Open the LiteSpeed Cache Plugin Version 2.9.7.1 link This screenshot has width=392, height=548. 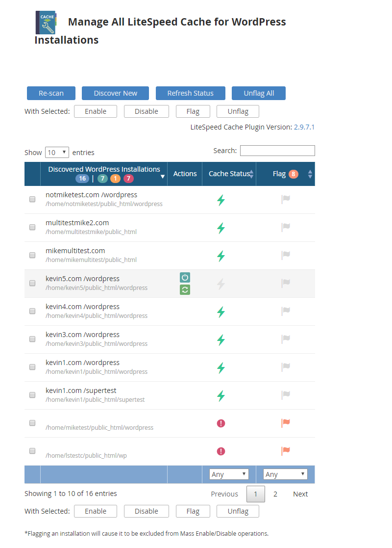[304, 127]
